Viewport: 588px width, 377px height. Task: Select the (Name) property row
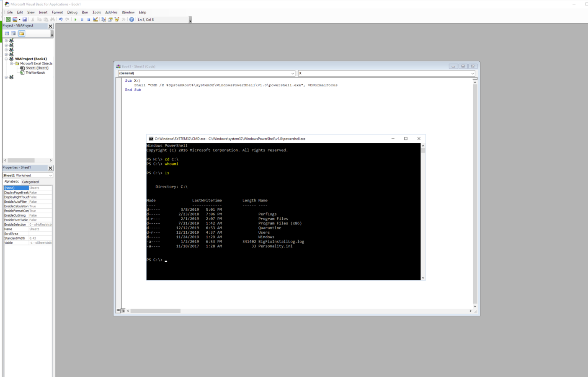28,188
